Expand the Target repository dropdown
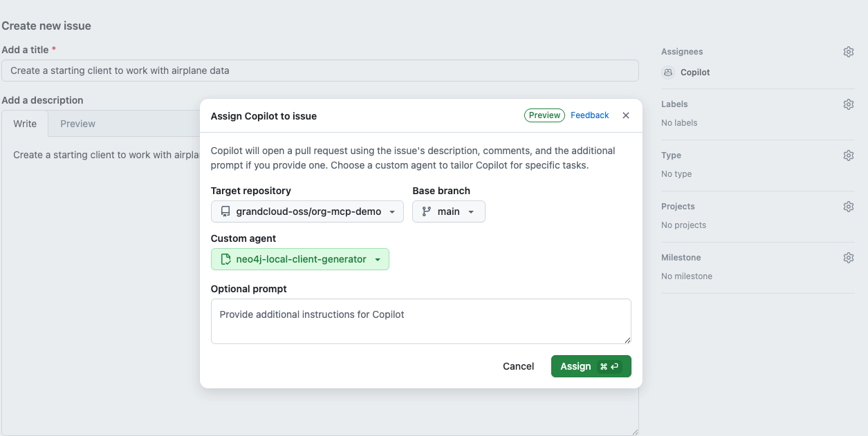The width and height of the screenshot is (868, 436). 307,211
